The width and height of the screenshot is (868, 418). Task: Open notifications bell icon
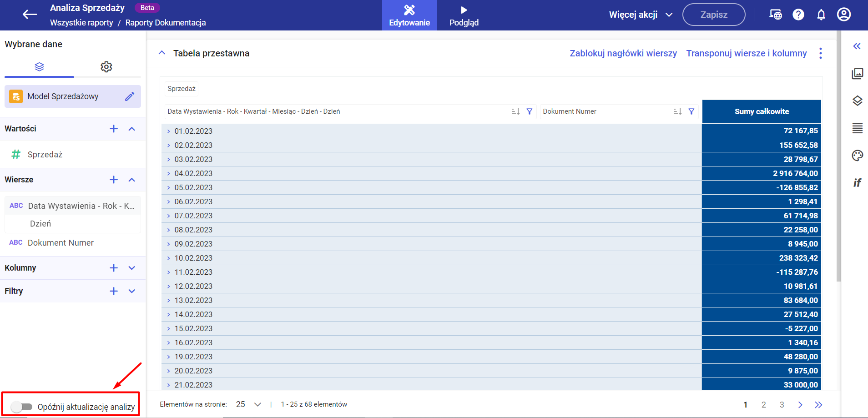pyautogui.click(x=821, y=15)
